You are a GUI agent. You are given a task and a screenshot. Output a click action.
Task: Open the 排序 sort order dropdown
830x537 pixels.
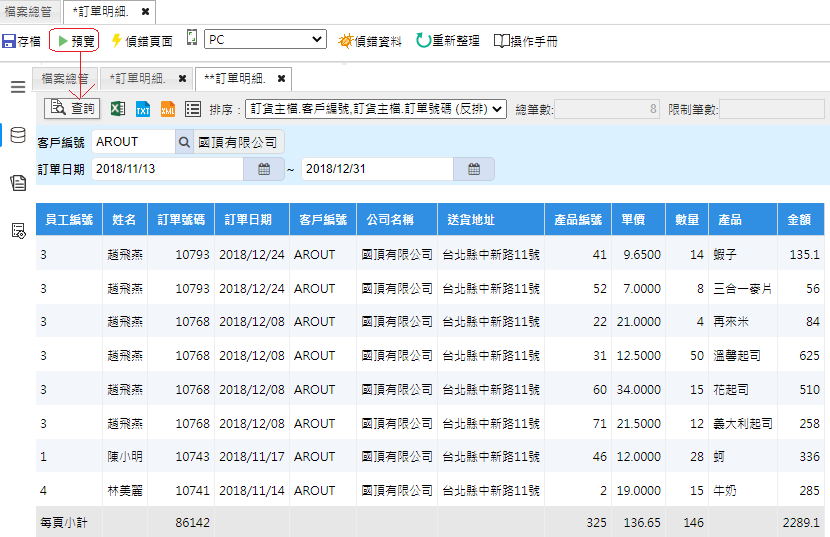pyautogui.click(x=376, y=109)
